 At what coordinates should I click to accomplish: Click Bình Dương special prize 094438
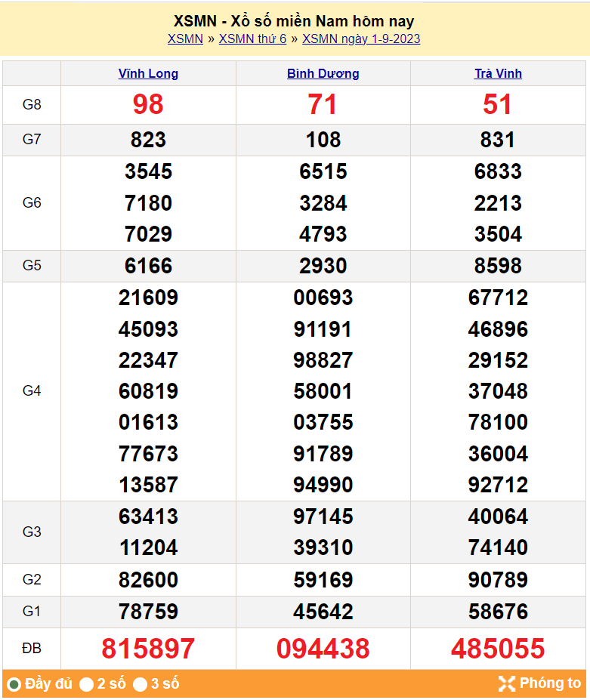(x=323, y=649)
